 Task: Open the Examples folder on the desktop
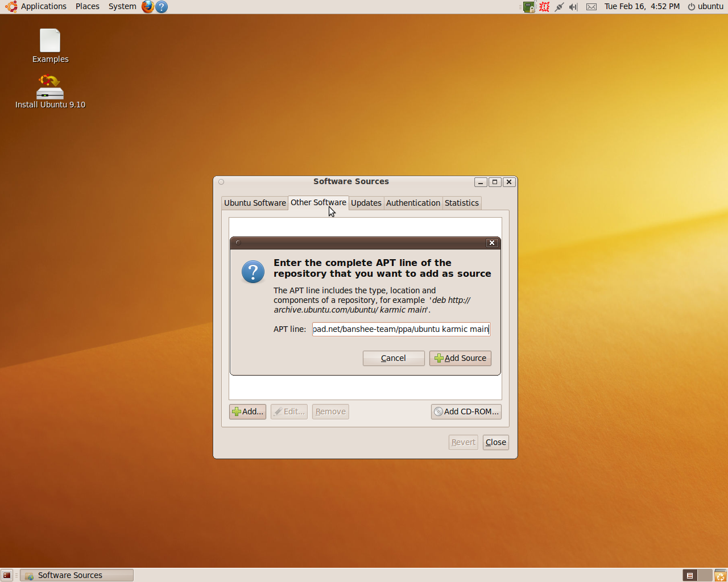[x=50, y=40]
